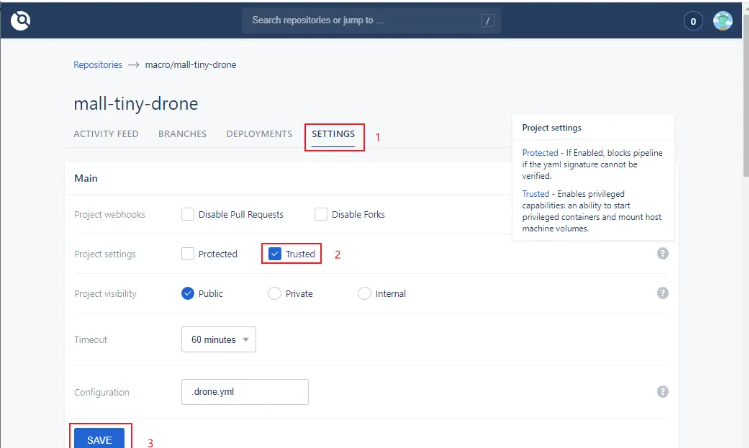Screen dimensions: 749x448
Task: Select the Internal visibility option
Action: [x=364, y=293]
